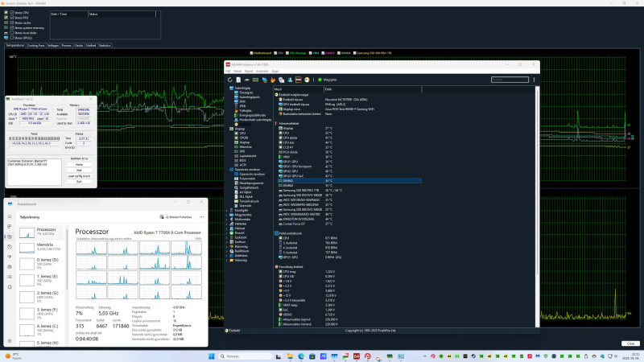Screen dimensions: 644x362
Task: Open File Explorer from the taskbar
Action: pyautogui.click(x=290, y=356)
